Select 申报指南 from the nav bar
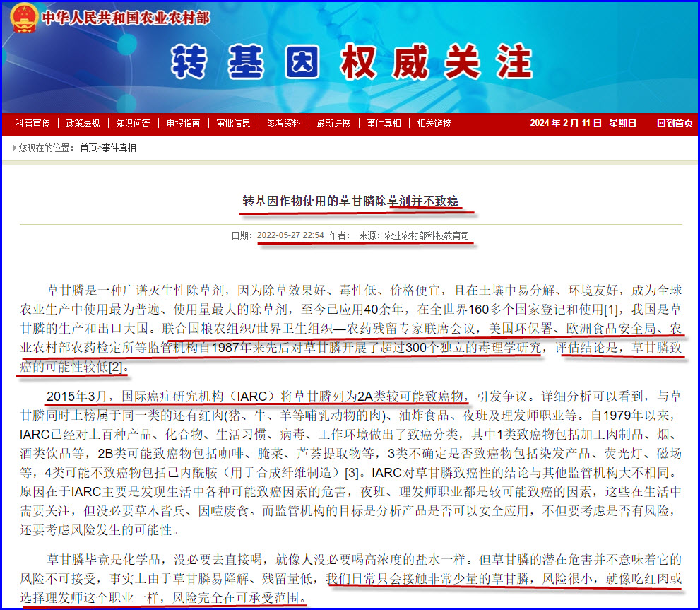700x610 pixels. (183, 123)
